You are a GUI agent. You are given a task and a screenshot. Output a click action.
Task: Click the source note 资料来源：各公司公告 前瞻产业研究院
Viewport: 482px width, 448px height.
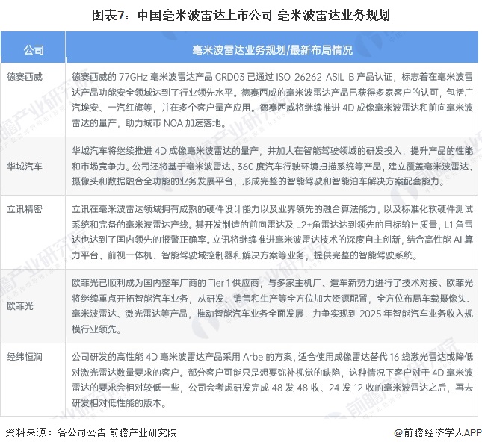[x=91, y=432]
